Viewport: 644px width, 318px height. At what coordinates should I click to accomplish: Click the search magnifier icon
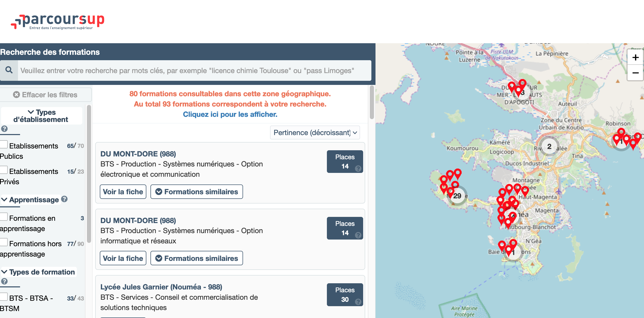pos(9,70)
